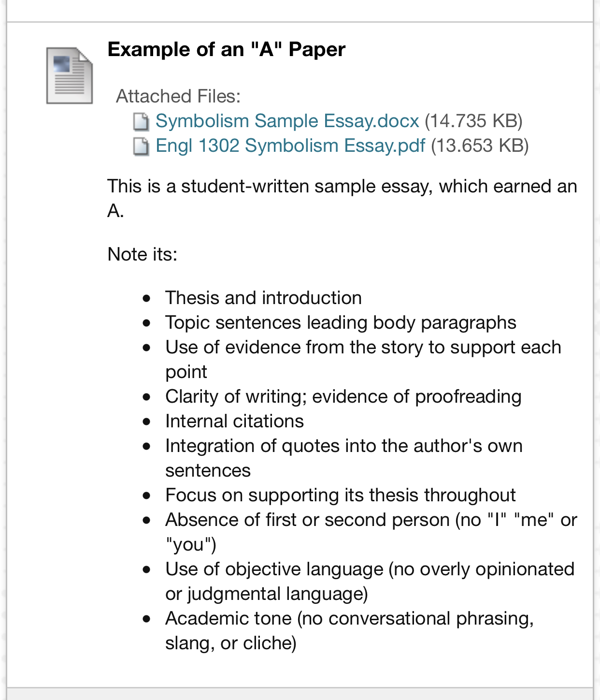Click the large document icon beside the heading
This screenshot has height=700, width=600.
click(x=70, y=75)
